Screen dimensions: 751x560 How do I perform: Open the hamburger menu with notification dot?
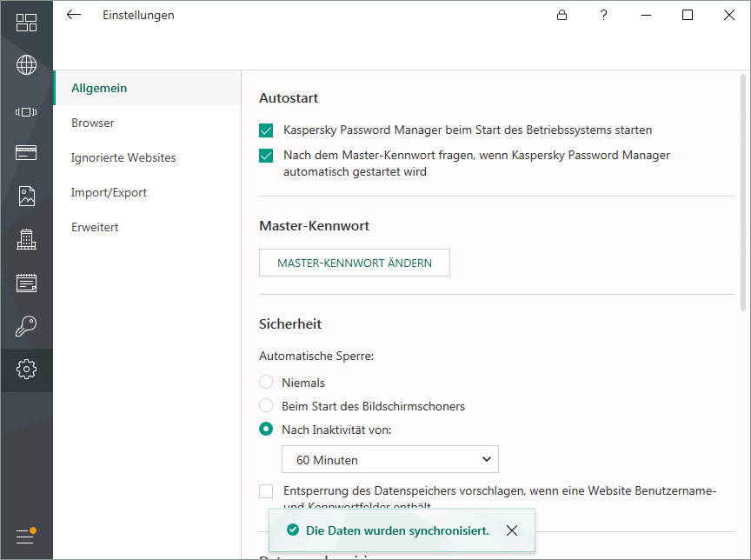tap(26, 536)
